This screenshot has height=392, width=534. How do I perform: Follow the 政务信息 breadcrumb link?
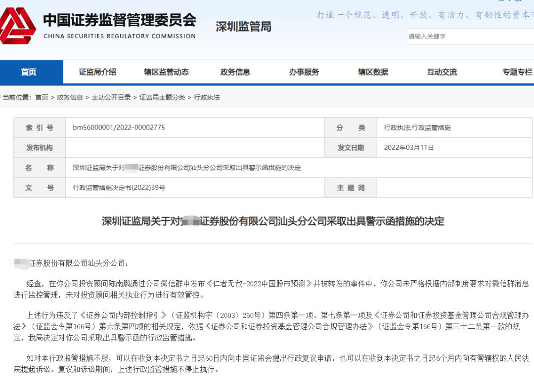70,97
